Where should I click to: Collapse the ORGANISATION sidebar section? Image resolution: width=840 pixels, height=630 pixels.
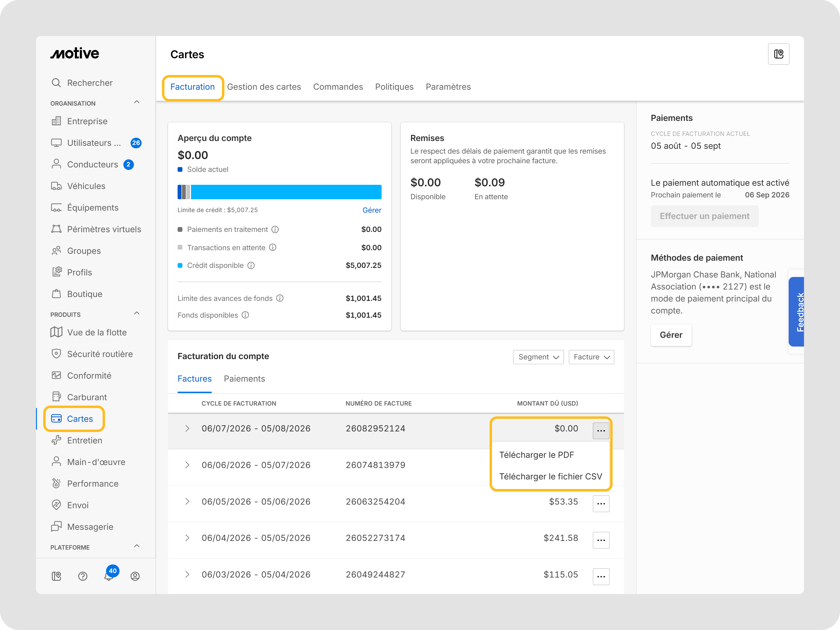point(137,102)
